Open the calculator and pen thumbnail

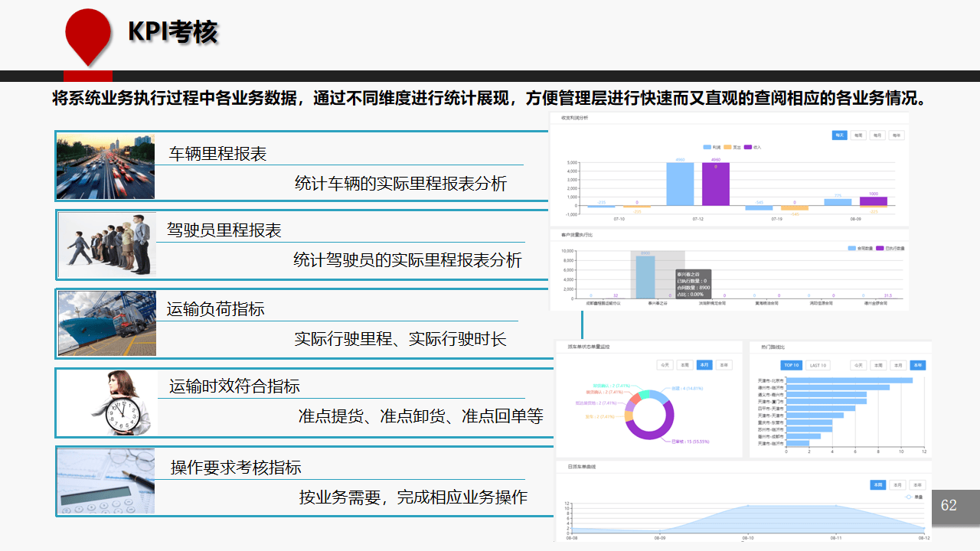106,481
